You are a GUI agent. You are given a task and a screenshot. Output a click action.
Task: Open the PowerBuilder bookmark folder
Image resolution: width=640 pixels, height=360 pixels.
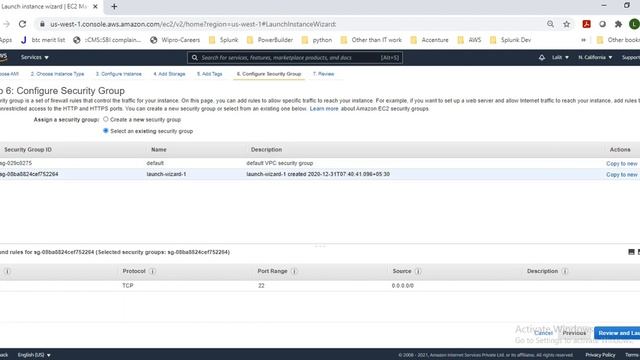(x=270, y=40)
